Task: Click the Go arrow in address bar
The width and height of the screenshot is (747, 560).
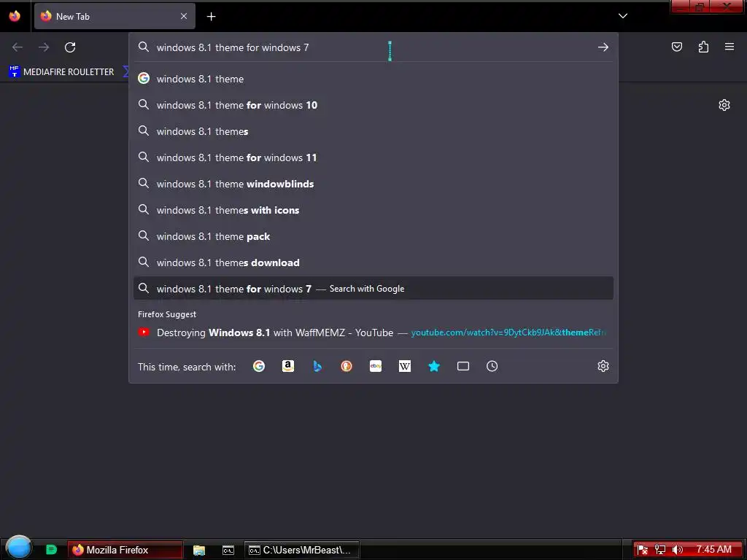Action: point(603,47)
